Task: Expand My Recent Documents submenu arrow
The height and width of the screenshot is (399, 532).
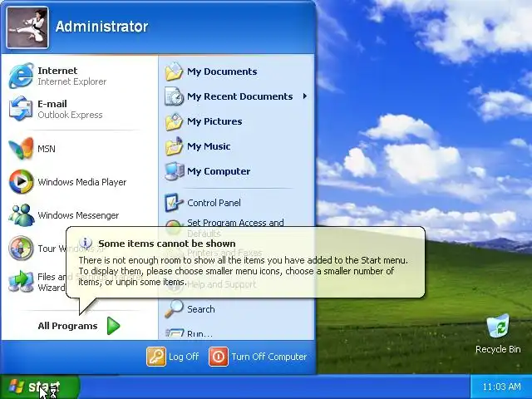Action: tap(305, 96)
